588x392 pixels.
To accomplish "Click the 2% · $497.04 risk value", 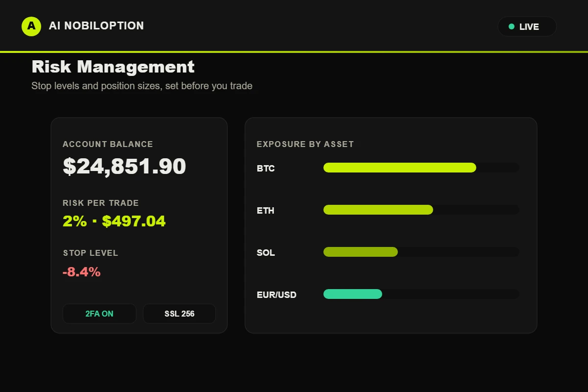I will tap(114, 221).
